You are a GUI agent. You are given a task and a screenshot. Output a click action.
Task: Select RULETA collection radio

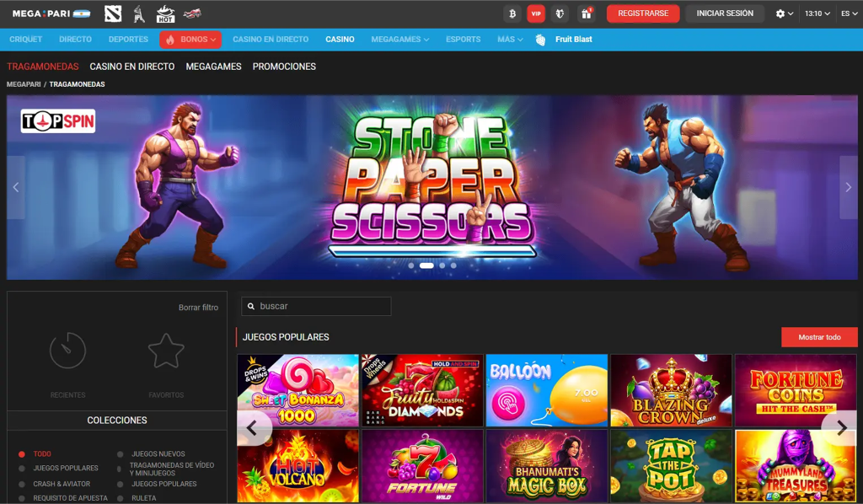(x=120, y=498)
